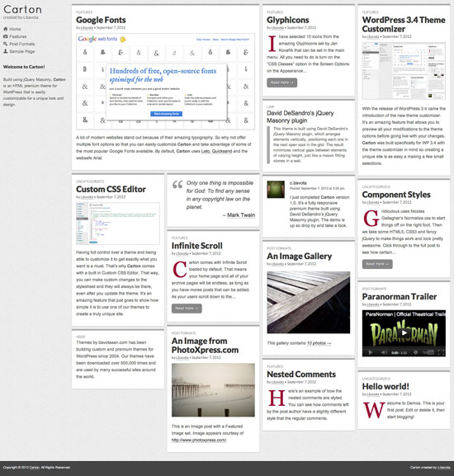
Task: Click the ParaNorman video progress bar
Action: 404,347
